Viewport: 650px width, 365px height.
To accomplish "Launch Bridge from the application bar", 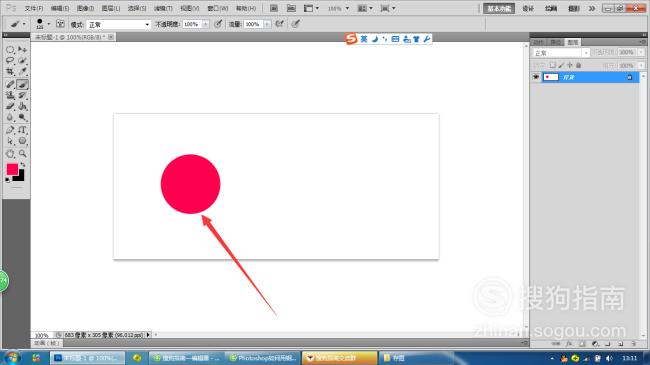I will point(274,8).
